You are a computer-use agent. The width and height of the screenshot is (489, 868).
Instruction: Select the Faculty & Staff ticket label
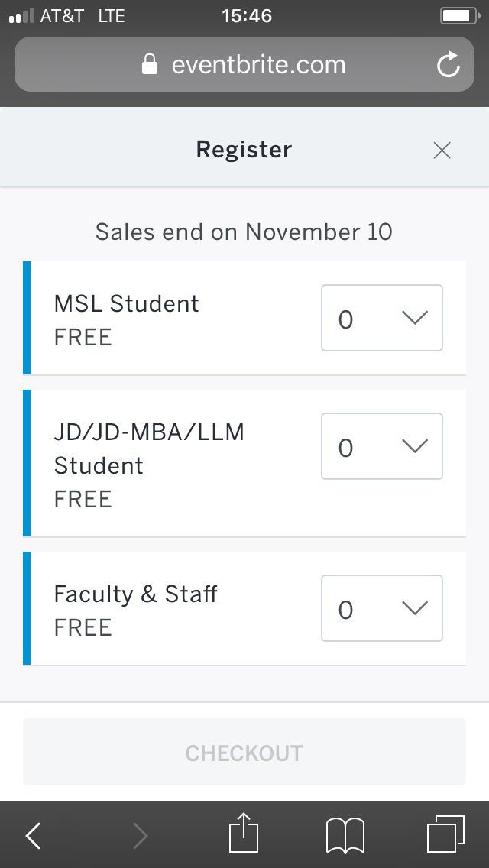point(135,594)
